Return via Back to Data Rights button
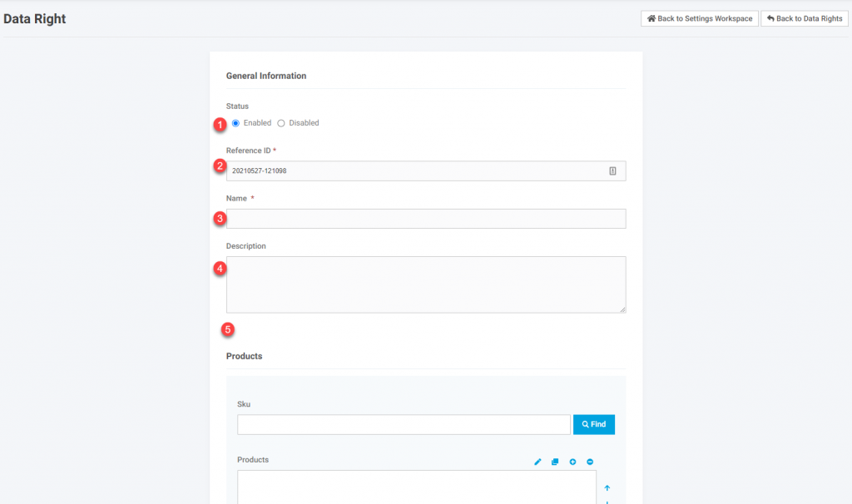852x504 pixels. click(x=805, y=18)
